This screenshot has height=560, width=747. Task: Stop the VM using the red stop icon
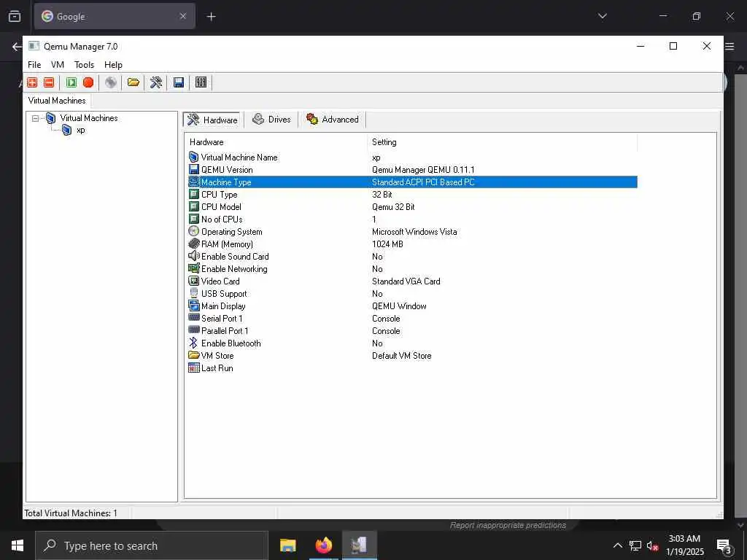pyautogui.click(x=88, y=82)
